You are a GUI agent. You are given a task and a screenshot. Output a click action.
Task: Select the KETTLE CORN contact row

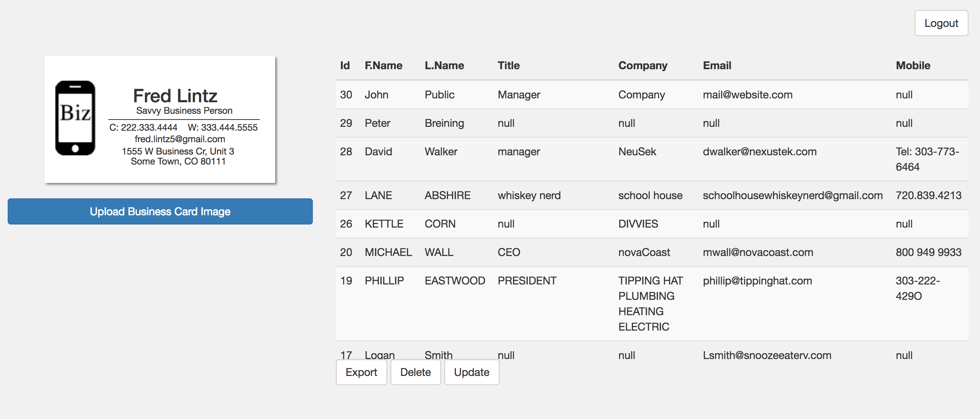click(652, 224)
